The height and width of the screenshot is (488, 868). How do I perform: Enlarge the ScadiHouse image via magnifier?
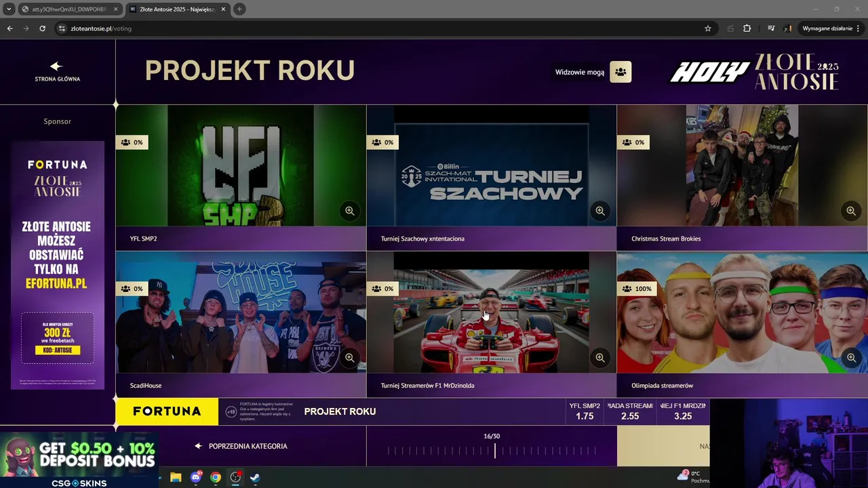[x=349, y=357]
